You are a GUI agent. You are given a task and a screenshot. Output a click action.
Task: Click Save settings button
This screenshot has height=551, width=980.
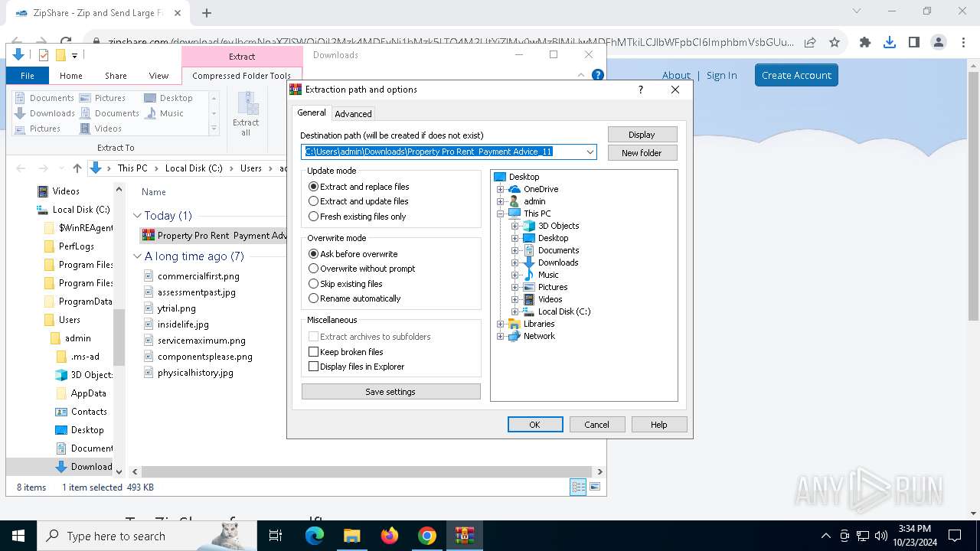point(390,392)
